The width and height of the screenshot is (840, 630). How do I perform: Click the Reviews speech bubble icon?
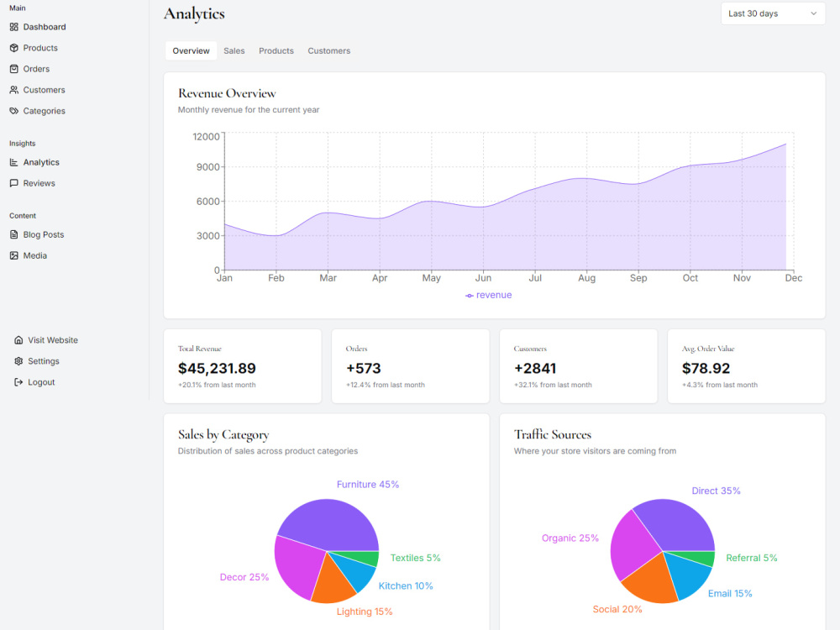pyautogui.click(x=14, y=183)
